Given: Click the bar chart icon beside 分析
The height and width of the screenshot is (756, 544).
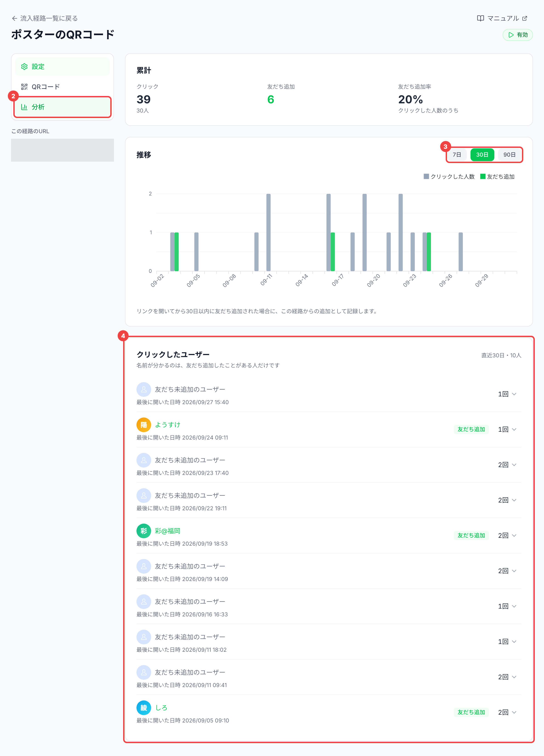Looking at the screenshot, I should (x=24, y=107).
